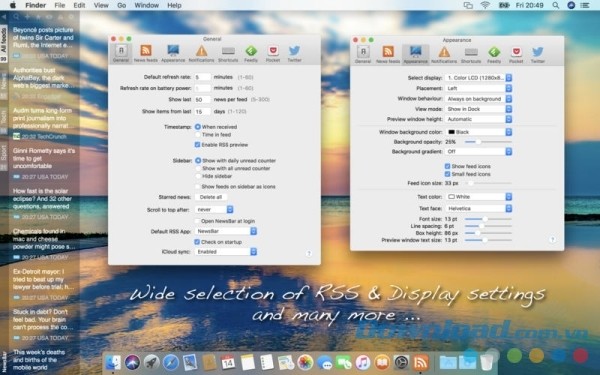Launch NewsBar RSS icon in the Dock
600x375 pixels.
(420, 362)
